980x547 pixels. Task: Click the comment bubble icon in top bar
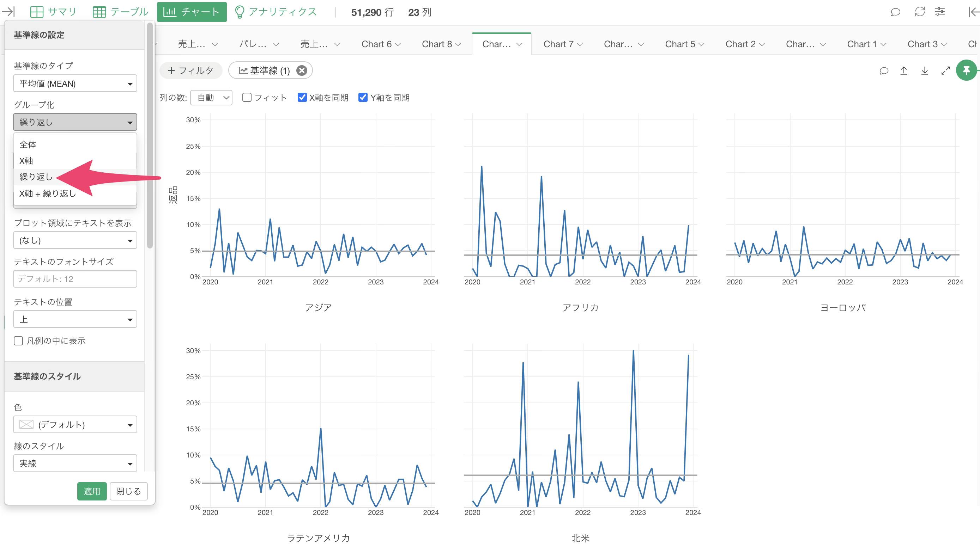[896, 12]
